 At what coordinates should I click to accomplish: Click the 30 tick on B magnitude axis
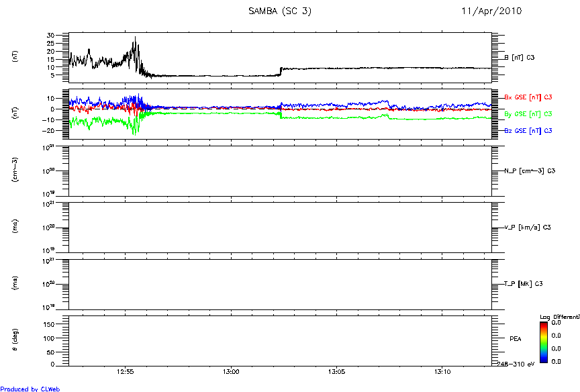point(50,36)
